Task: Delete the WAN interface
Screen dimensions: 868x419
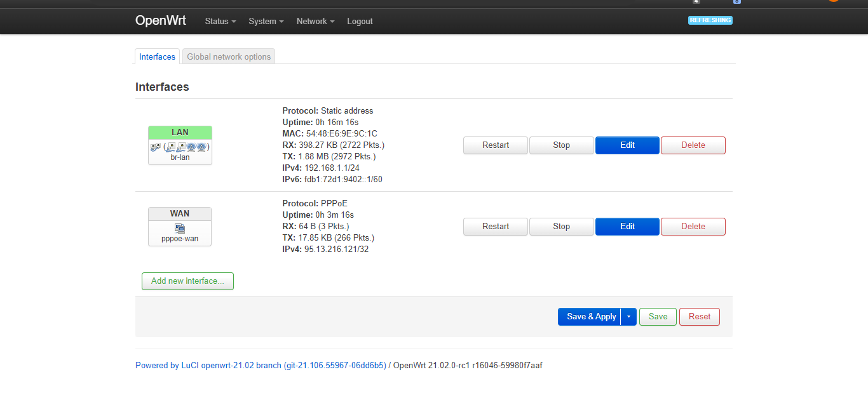Action: [x=693, y=226]
